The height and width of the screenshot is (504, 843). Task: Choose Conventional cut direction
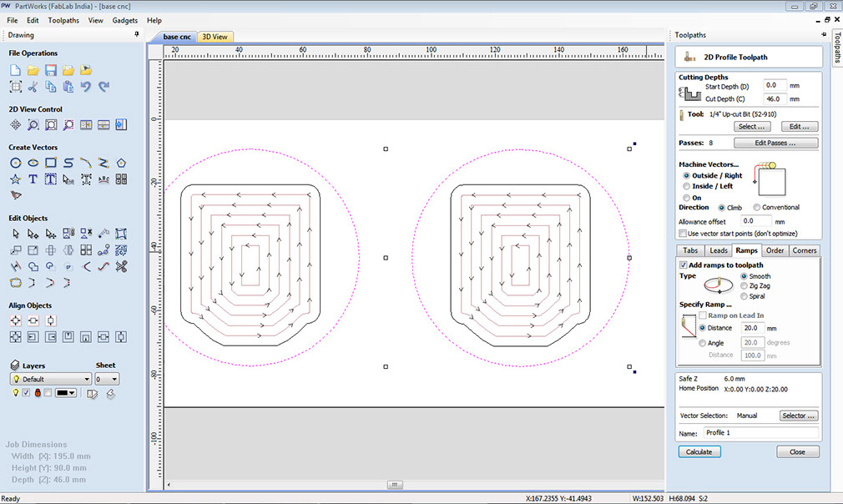click(x=757, y=208)
